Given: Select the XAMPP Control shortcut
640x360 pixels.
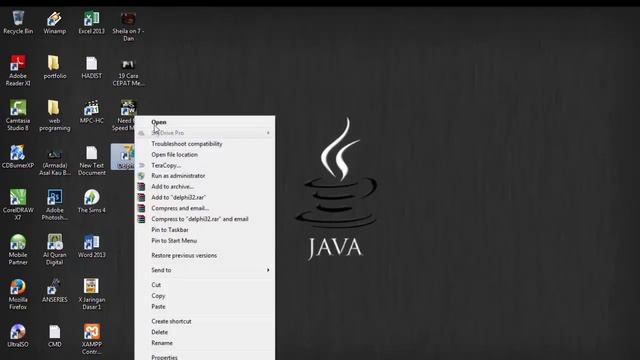Looking at the screenshot, I should point(91,339).
